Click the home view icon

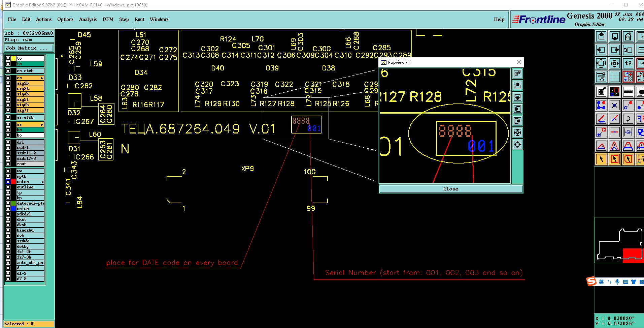(x=628, y=36)
